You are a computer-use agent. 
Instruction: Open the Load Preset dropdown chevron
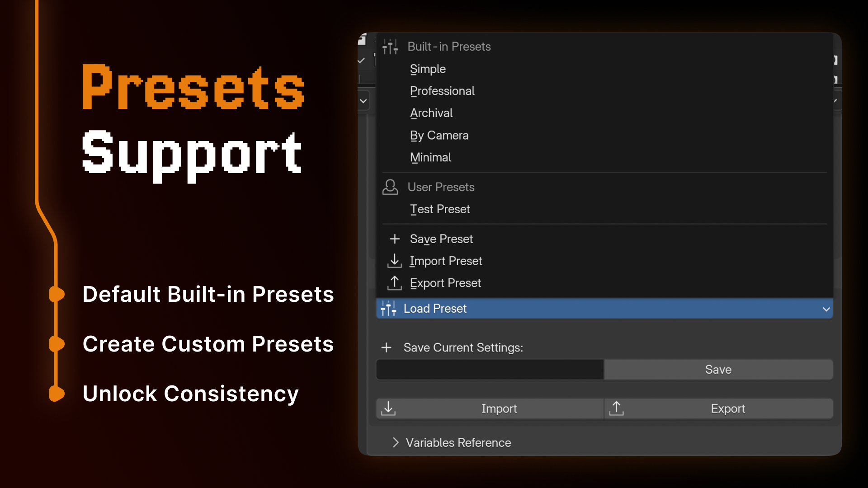coord(827,309)
